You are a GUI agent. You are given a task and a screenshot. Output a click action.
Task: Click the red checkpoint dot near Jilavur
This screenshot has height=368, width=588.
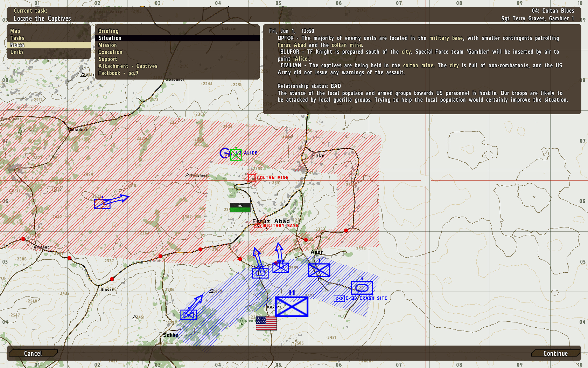click(x=112, y=279)
